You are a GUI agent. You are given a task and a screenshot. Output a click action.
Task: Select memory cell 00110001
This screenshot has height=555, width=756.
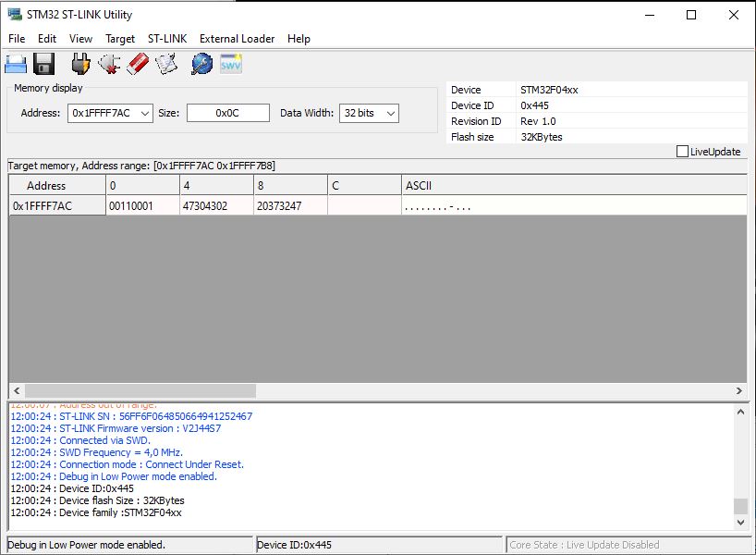pos(142,206)
